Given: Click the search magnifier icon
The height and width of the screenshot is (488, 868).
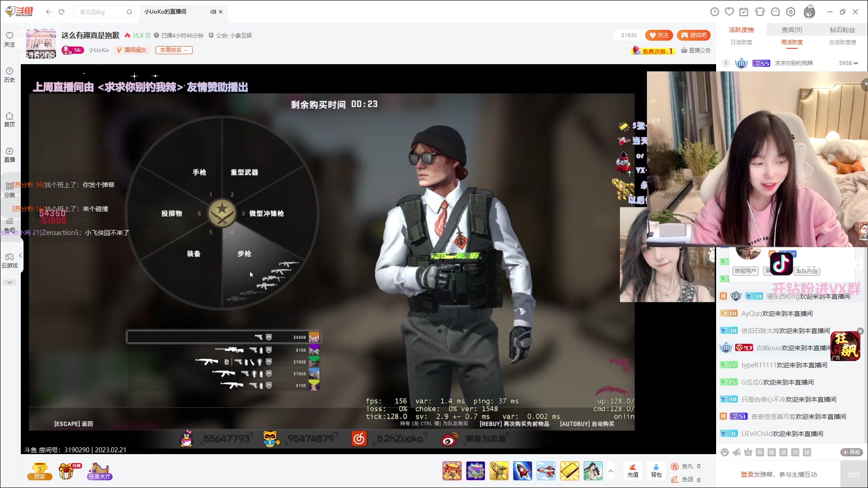Looking at the screenshot, I should 129,12.
